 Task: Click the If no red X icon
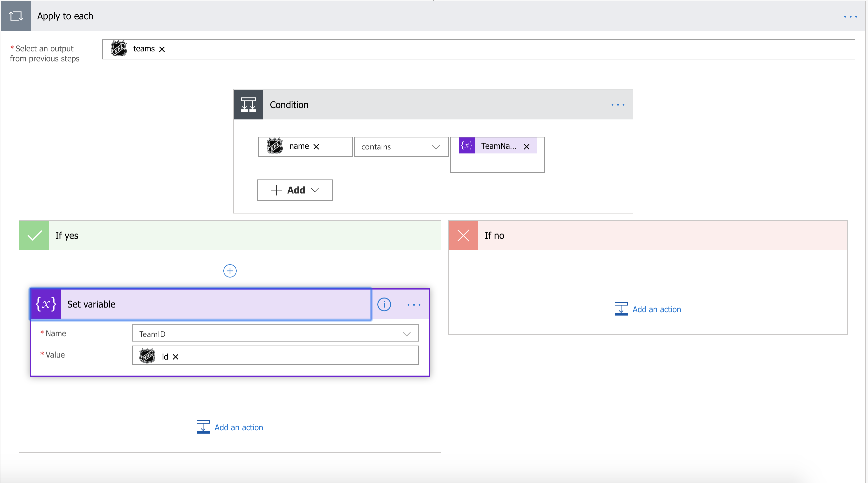point(463,235)
